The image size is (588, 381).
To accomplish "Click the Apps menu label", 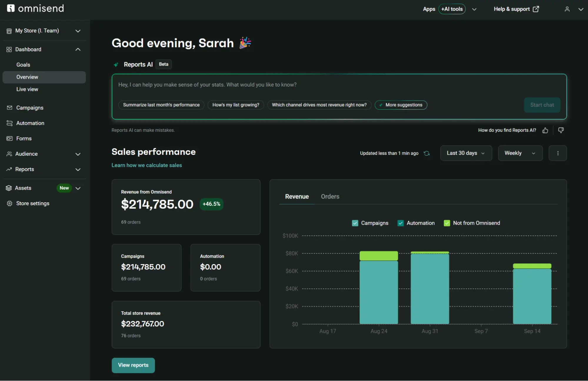I will (429, 9).
